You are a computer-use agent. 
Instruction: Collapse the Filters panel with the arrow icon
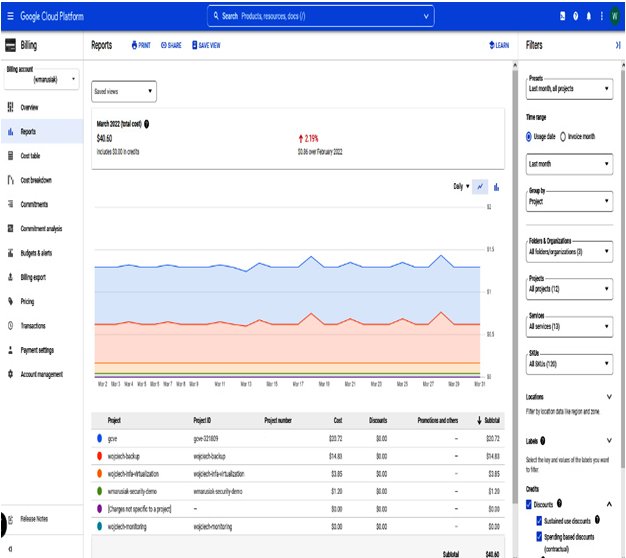[x=618, y=45]
